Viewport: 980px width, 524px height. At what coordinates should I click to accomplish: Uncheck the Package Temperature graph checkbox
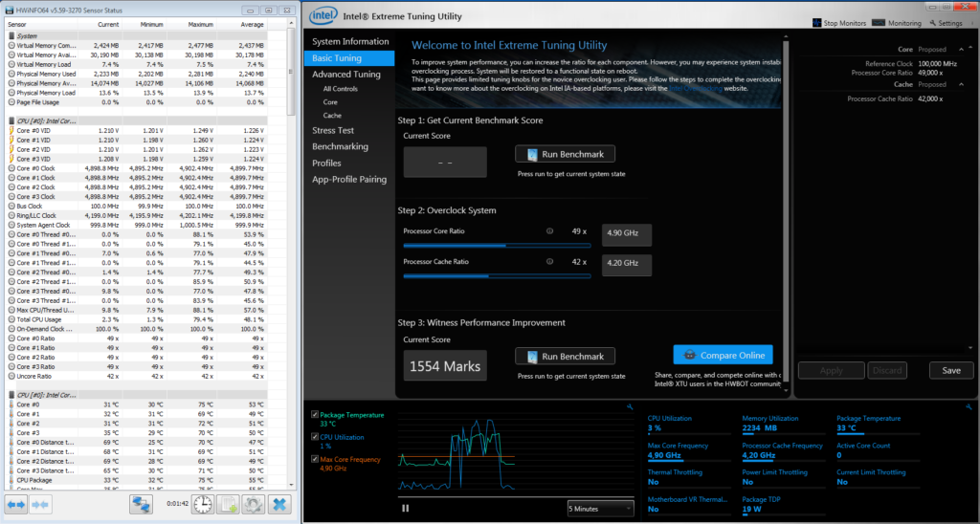pyautogui.click(x=314, y=415)
